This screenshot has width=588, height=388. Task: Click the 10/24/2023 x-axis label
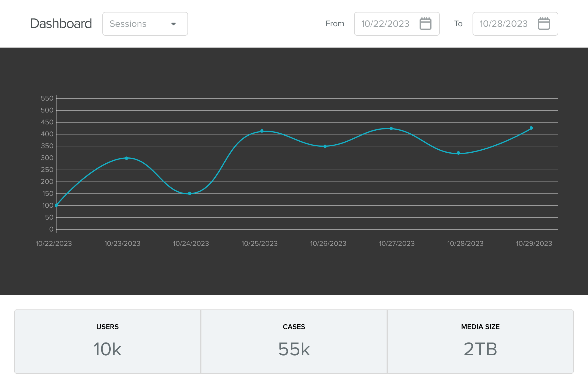pyautogui.click(x=191, y=243)
